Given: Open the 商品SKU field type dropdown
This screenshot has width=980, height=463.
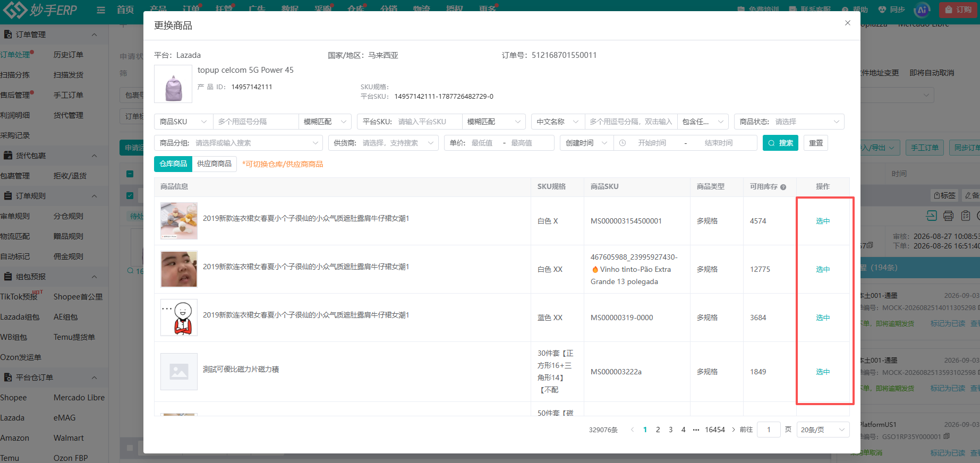Looking at the screenshot, I should [183, 122].
